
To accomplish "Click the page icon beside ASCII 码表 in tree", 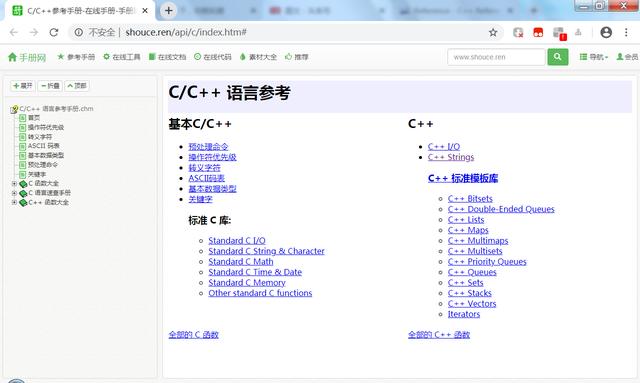I will pos(22,146).
